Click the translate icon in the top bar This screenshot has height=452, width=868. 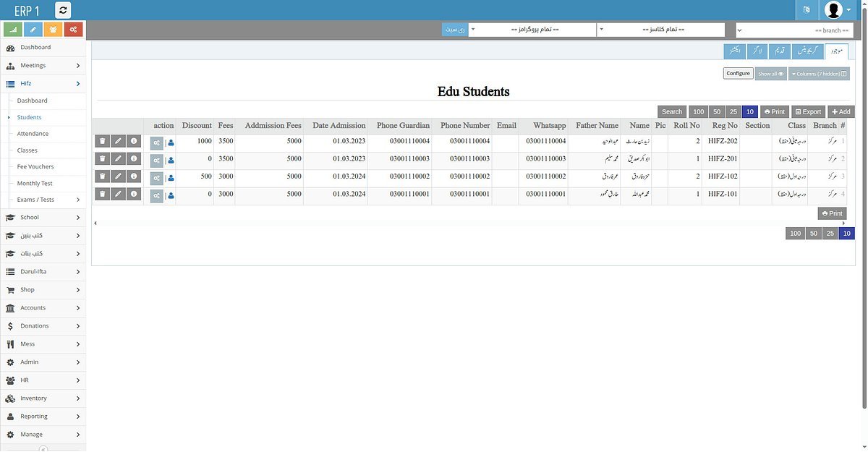click(x=807, y=10)
